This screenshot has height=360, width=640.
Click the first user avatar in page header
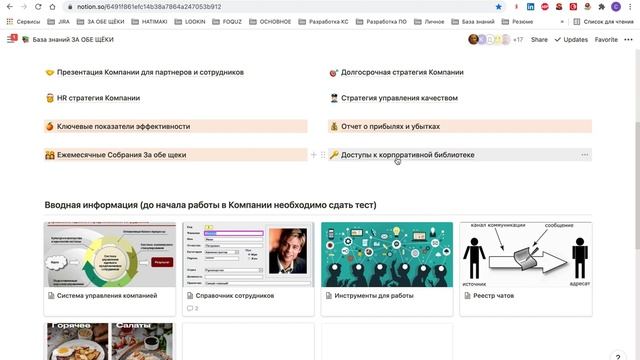tap(473, 40)
